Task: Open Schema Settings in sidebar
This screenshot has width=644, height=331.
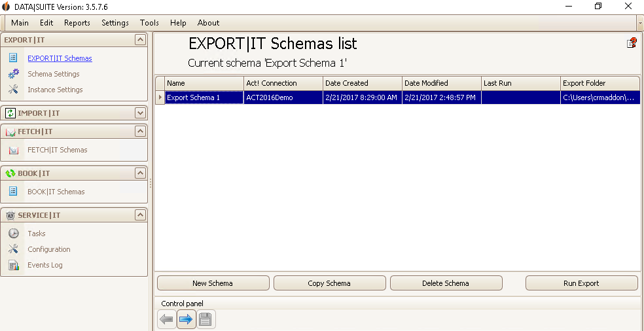Action: pyautogui.click(x=54, y=74)
